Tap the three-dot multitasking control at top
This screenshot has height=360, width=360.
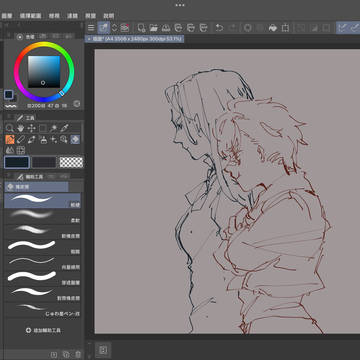[180, 5]
